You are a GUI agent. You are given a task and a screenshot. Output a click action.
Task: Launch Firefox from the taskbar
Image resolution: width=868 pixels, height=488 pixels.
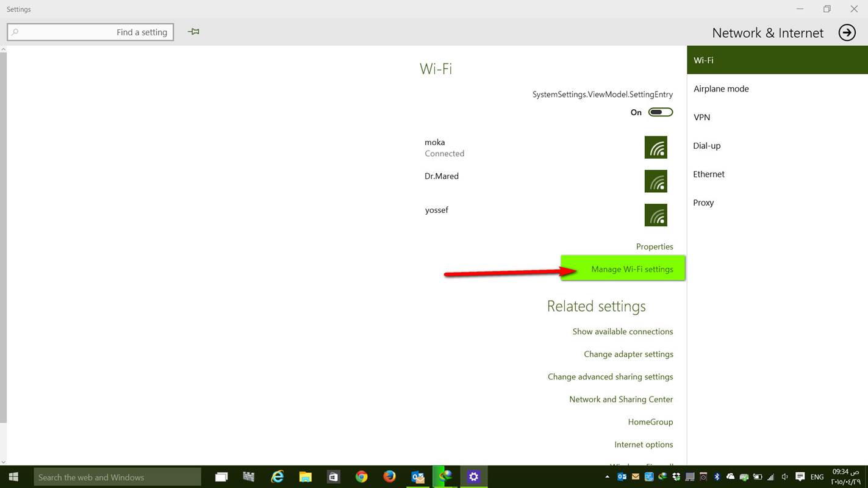[390, 477]
